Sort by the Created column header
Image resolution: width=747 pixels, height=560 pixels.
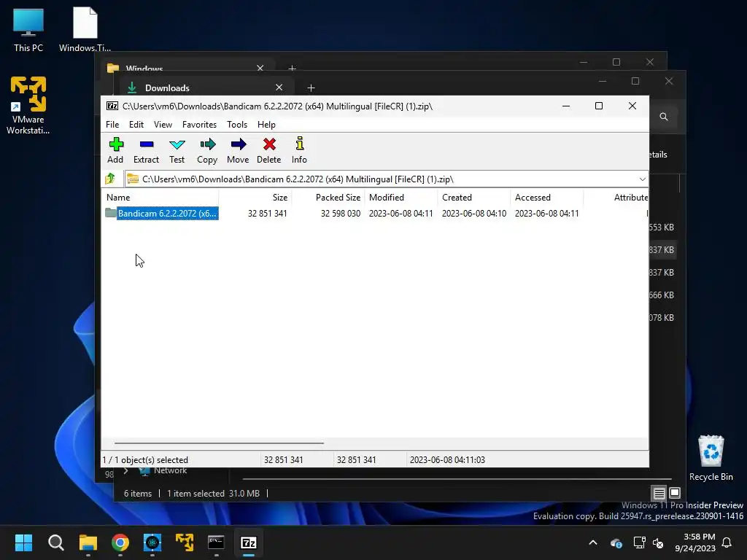tap(474, 197)
